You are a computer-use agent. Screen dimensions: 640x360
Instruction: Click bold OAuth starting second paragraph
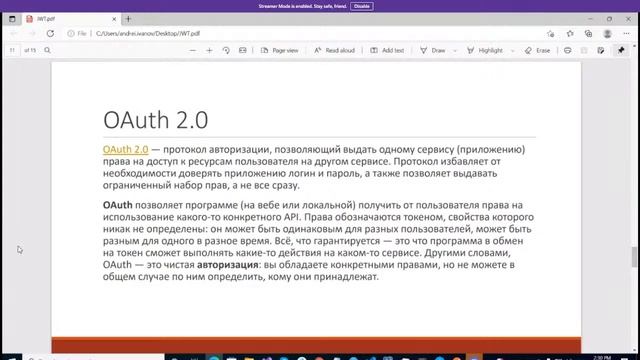pos(118,205)
